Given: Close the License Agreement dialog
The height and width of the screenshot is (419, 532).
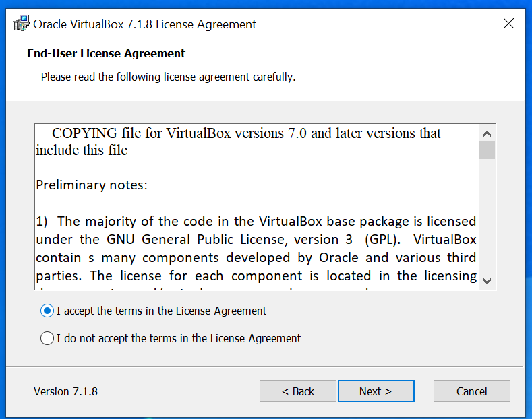Looking at the screenshot, I should pyautogui.click(x=508, y=24).
